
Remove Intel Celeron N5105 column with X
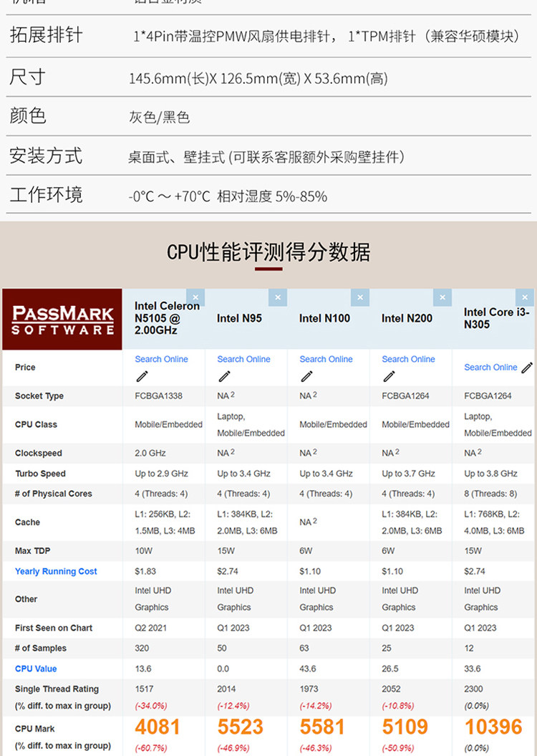tap(195, 297)
